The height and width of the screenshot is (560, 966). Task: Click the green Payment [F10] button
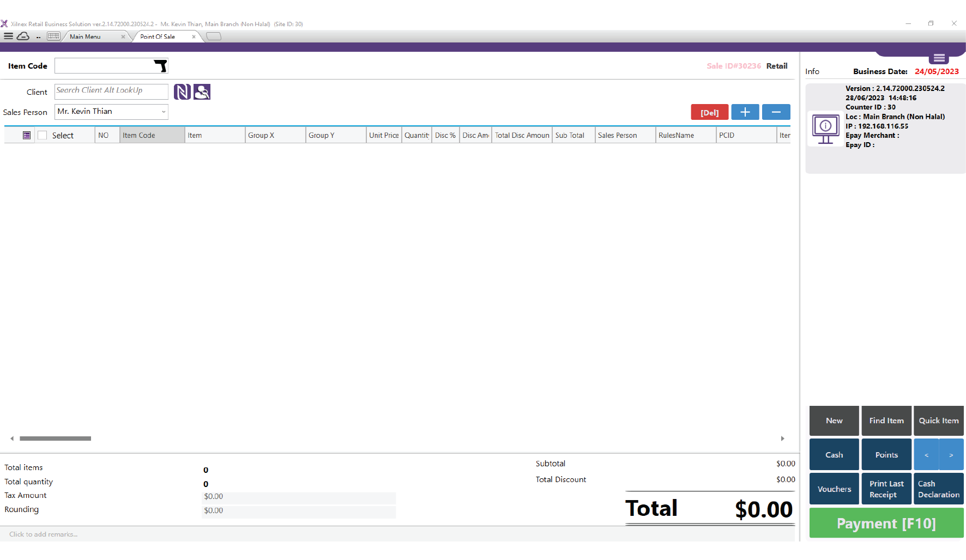click(x=886, y=524)
